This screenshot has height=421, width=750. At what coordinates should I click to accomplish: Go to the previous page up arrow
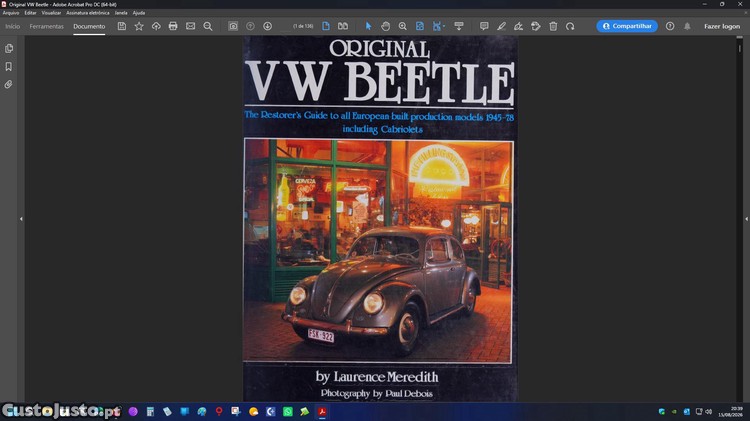click(x=250, y=26)
